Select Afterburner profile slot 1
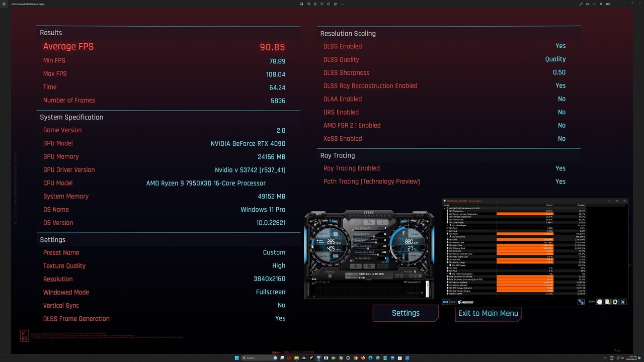 (x=396, y=276)
